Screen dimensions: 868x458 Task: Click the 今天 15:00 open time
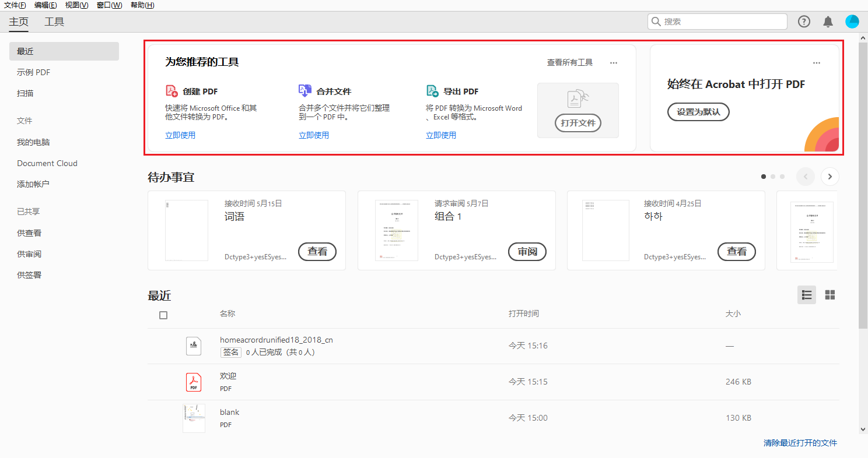[528, 418]
